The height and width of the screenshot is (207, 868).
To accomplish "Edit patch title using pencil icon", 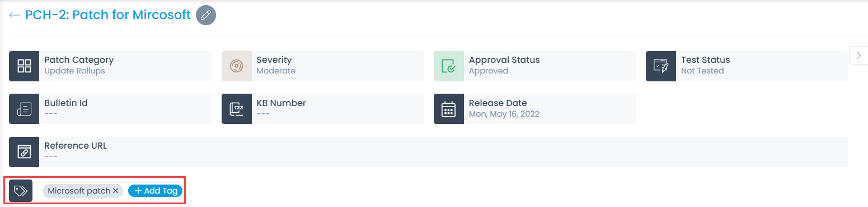I will tap(206, 15).
